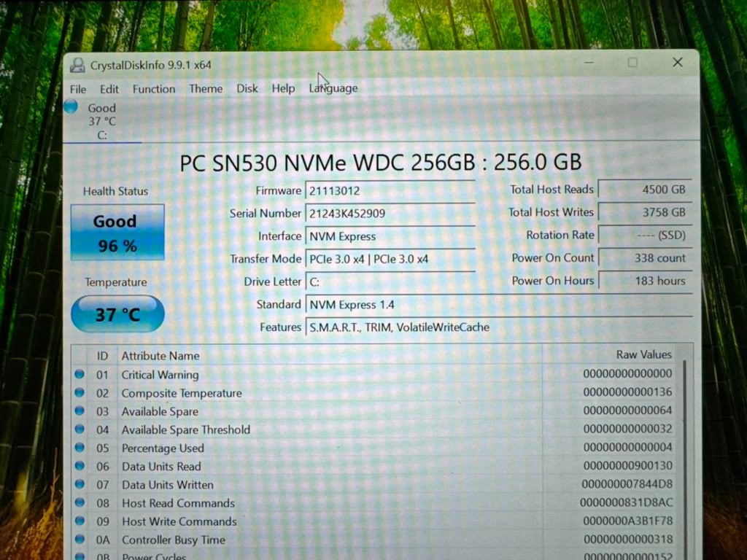Click the Total Host Reads value 4500 GB

click(x=645, y=190)
